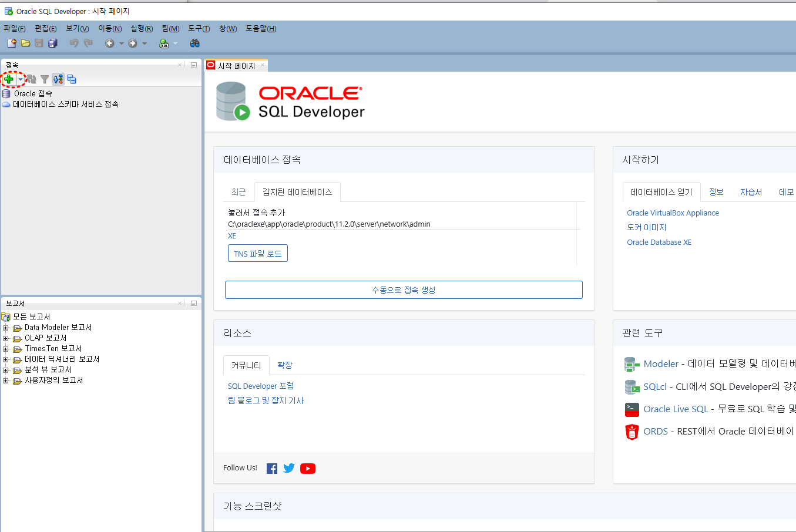Viewport: 796px width, 532px height.
Task: Open the SQL worksheet toolbar icon
Action: pyautogui.click(x=164, y=43)
